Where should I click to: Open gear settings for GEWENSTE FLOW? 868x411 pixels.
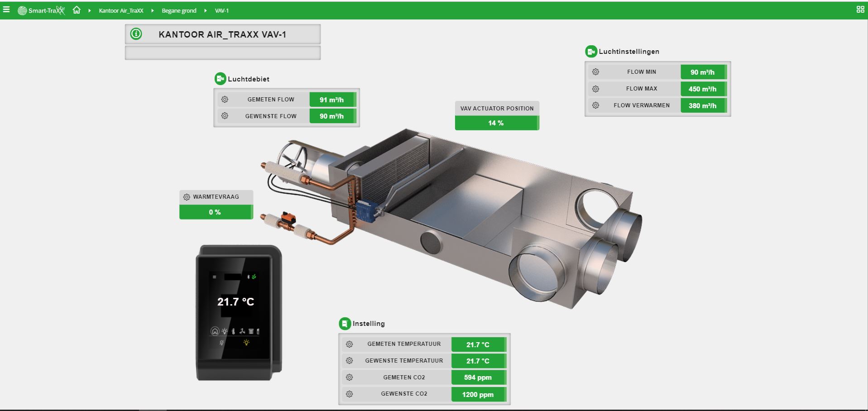click(225, 116)
